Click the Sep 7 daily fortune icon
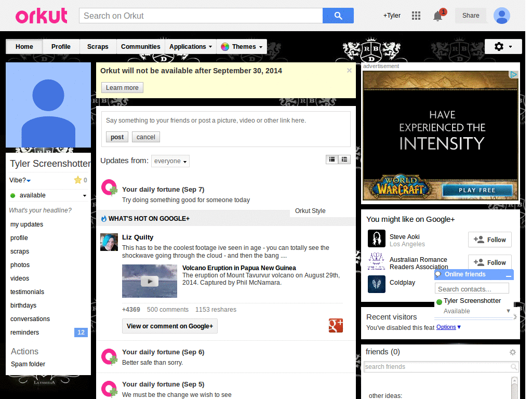The width and height of the screenshot is (532, 399). (x=109, y=188)
